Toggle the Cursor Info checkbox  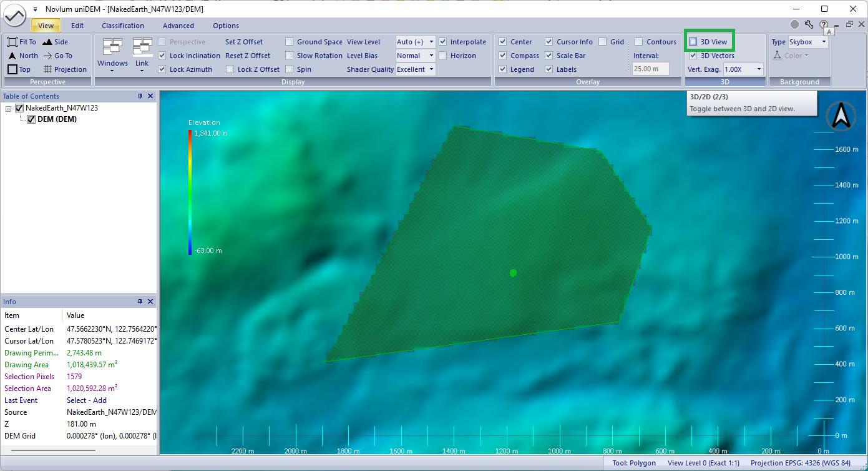coord(549,42)
